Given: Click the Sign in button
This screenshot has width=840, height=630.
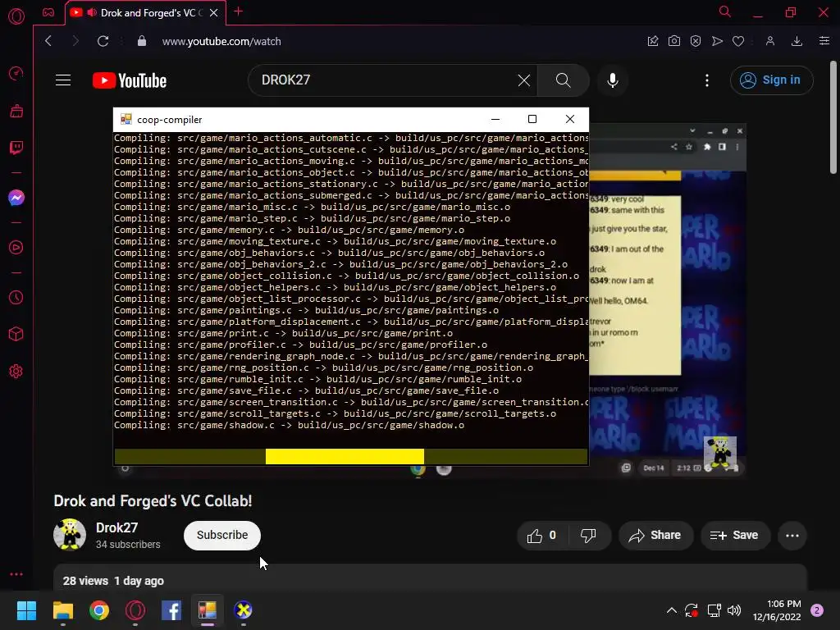Looking at the screenshot, I should [771, 80].
